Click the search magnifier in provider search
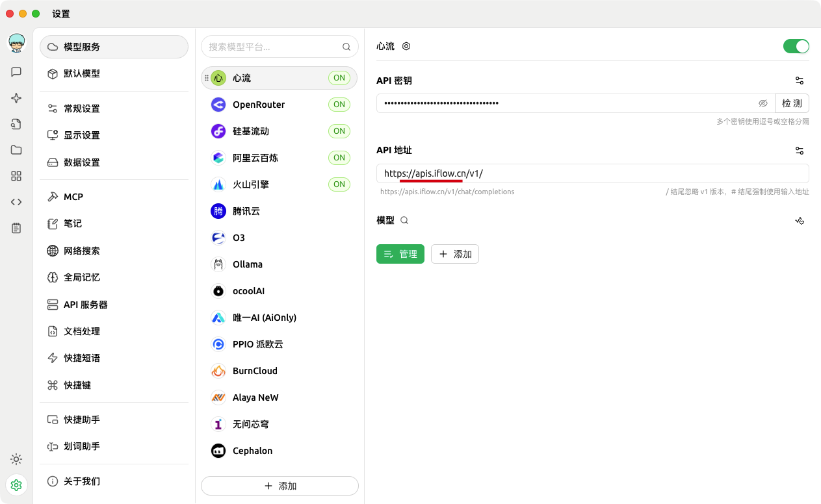Viewport: 821px width, 504px height. [346, 47]
